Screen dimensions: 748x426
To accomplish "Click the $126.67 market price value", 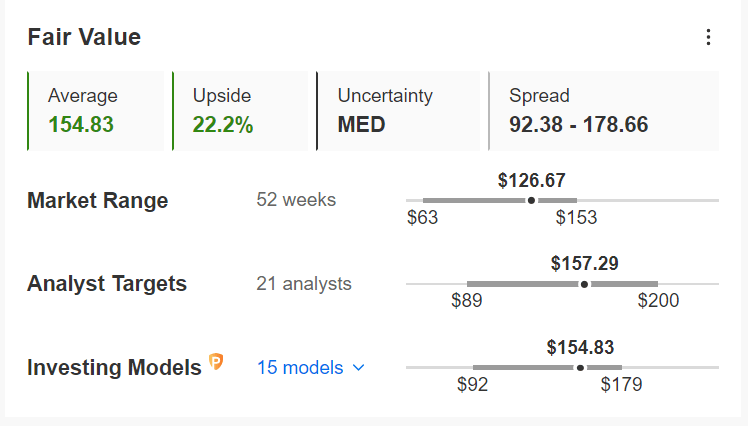I will point(531,180).
